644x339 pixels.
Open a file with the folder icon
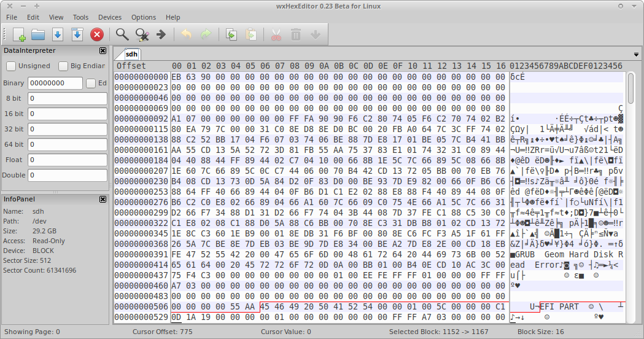(x=38, y=35)
